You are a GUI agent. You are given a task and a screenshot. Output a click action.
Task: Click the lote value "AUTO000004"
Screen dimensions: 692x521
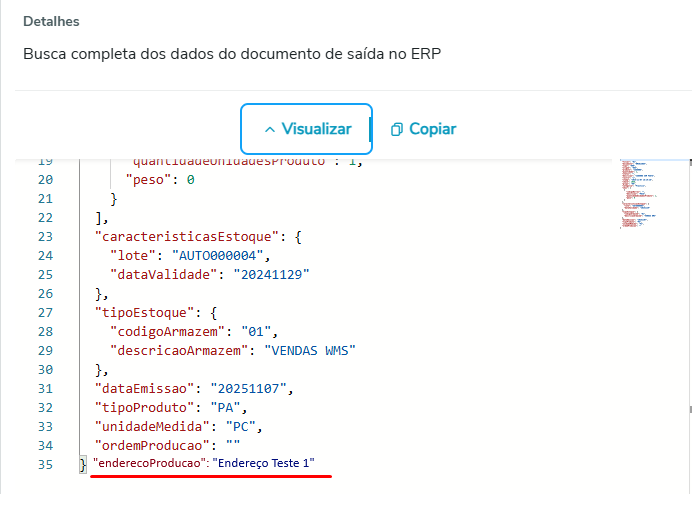(217, 255)
